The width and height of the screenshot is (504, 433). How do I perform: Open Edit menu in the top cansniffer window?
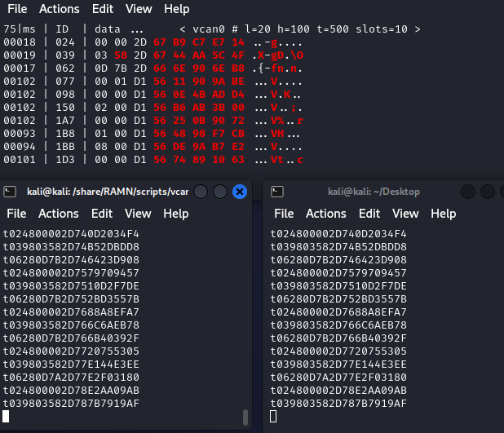[x=103, y=9]
